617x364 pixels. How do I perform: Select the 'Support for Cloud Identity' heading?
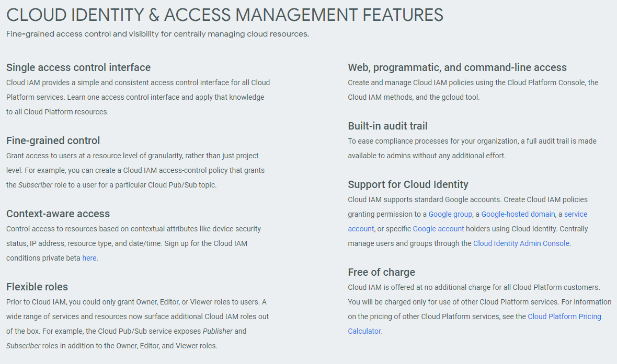(408, 184)
